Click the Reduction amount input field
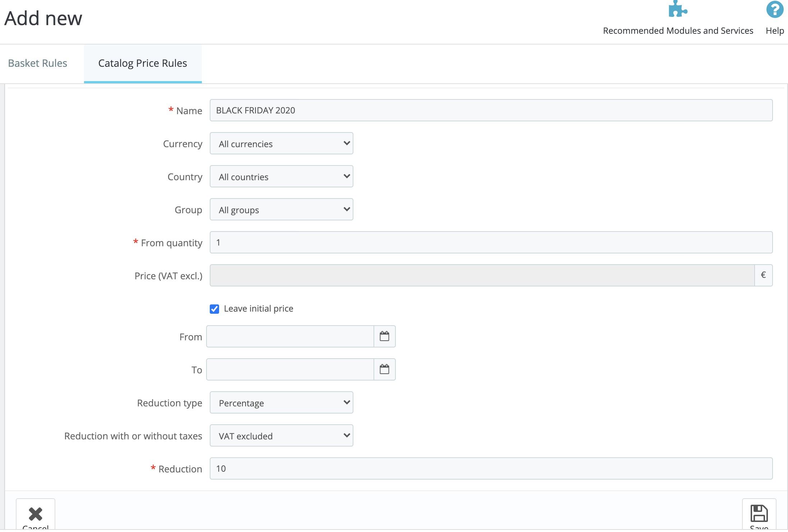 click(491, 469)
